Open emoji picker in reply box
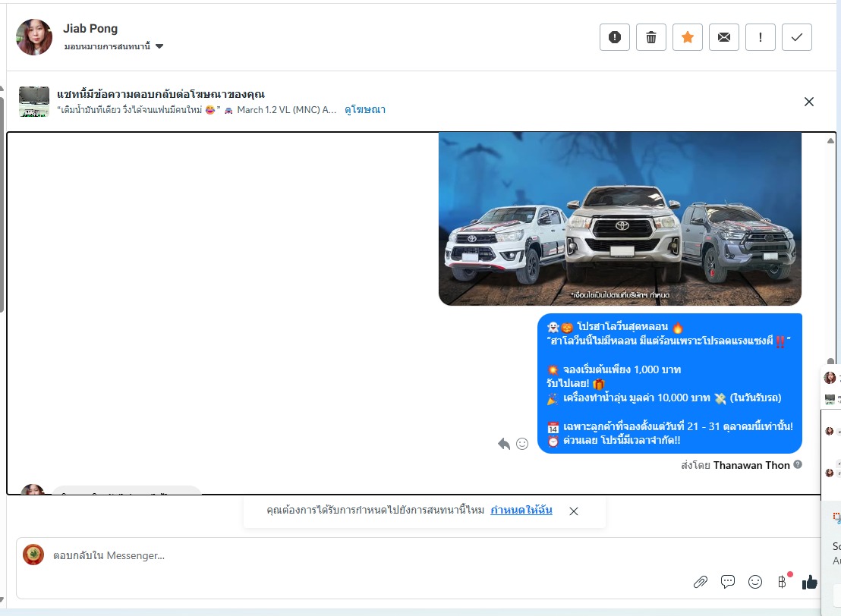Image resolution: width=841 pixels, height=616 pixels. pyautogui.click(x=755, y=582)
